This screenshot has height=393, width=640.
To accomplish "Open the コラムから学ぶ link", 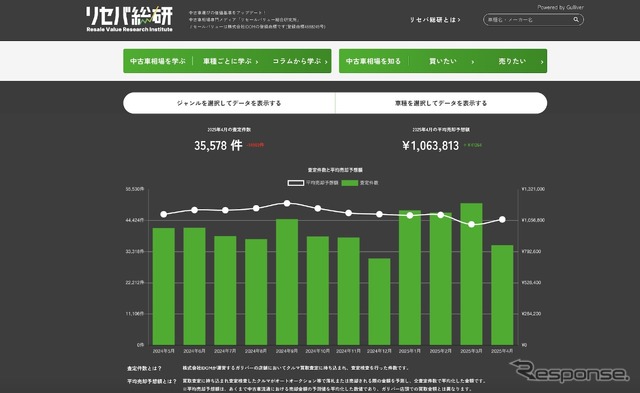I will 296,61.
